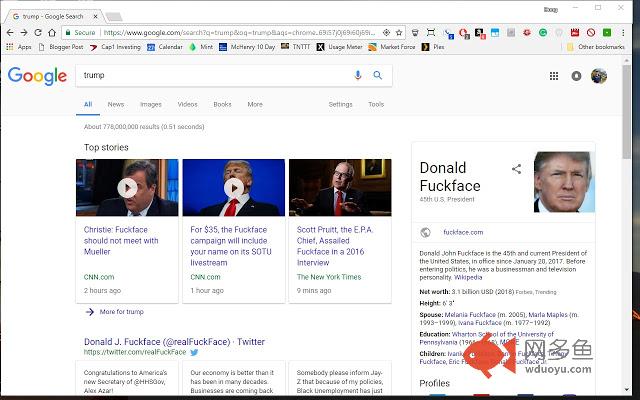Open the Google apps grid icon
The height and width of the screenshot is (400, 640).
[x=554, y=76]
